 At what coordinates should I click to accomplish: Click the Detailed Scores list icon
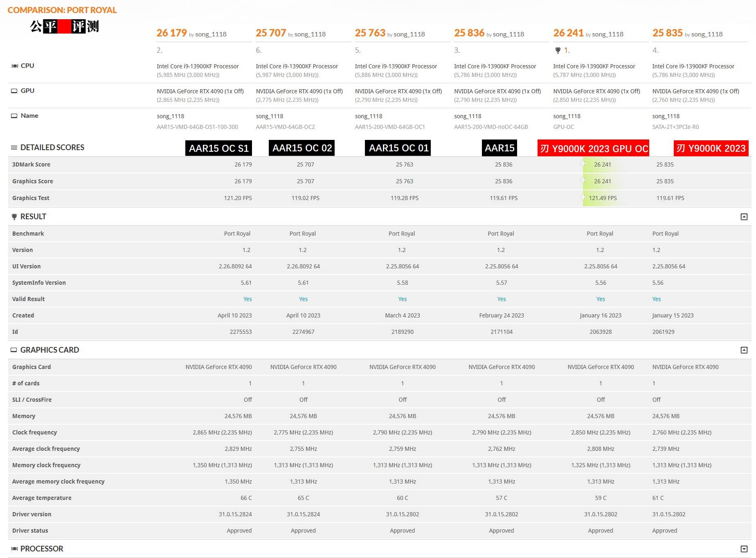(14, 148)
